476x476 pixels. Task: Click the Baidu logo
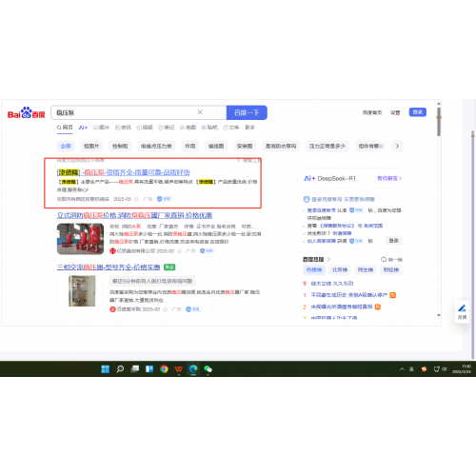click(x=26, y=113)
